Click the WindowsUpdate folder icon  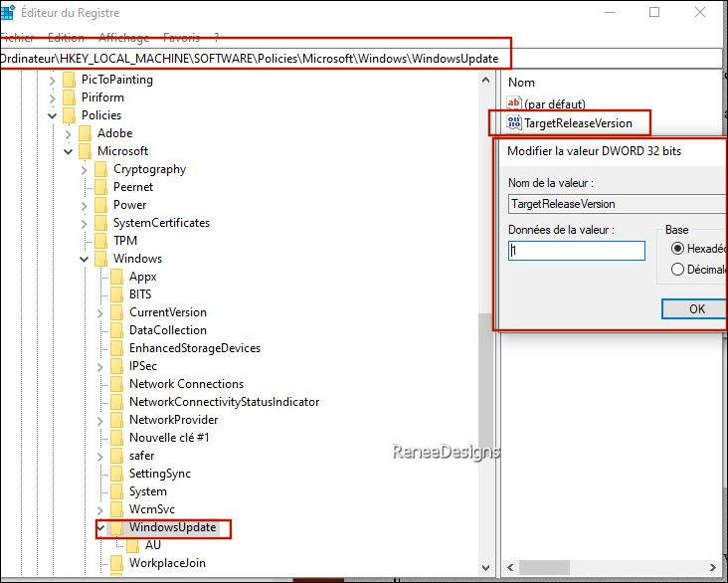point(117,527)
